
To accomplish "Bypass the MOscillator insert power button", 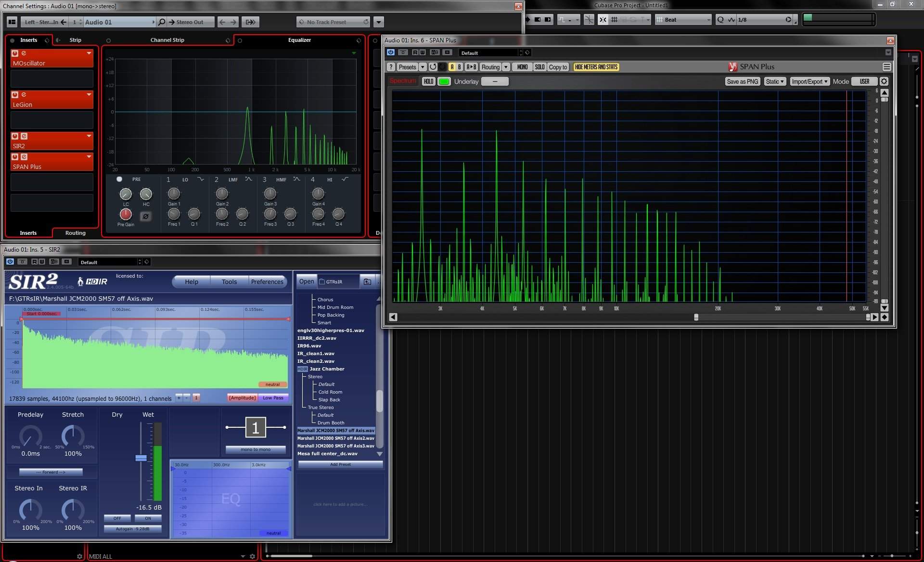I will pos(15,53).
